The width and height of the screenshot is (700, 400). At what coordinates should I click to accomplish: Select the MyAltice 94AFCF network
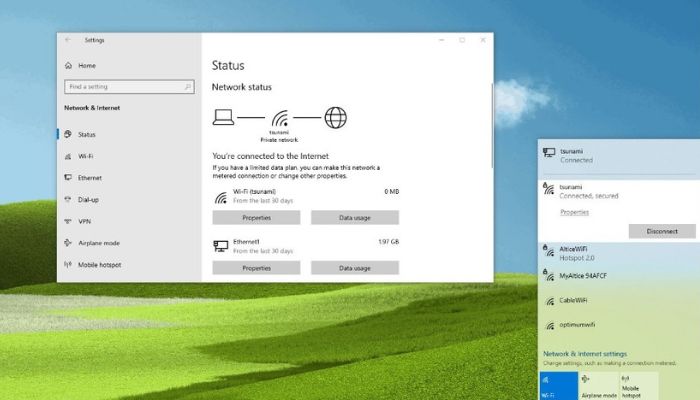619,276
